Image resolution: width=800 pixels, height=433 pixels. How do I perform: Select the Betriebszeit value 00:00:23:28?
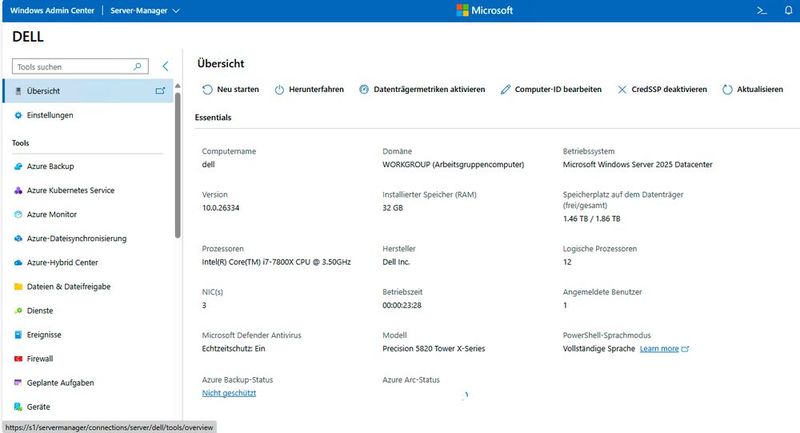pos(402,305)
